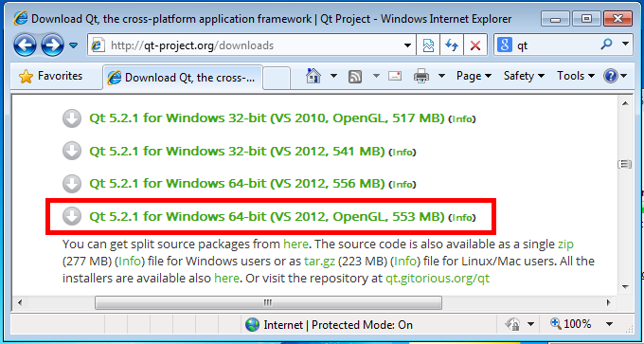Click download arrow for 64-bit OpenGL 553 MB

click(x=72, y=217)
